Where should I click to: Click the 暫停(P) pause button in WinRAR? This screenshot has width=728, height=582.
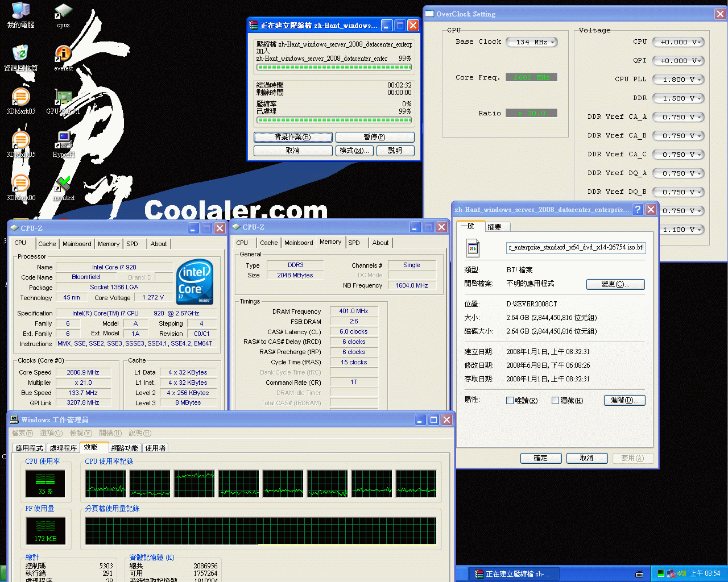coord(375,137)
